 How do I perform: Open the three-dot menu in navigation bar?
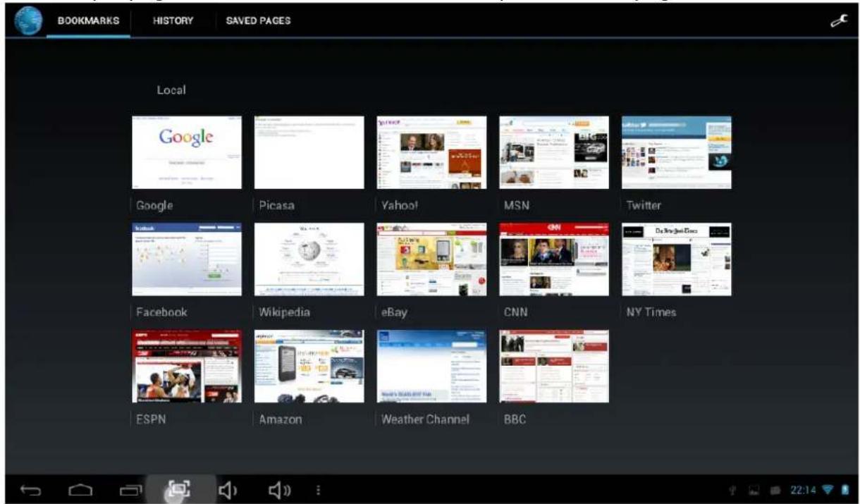[x=318, y=489]
